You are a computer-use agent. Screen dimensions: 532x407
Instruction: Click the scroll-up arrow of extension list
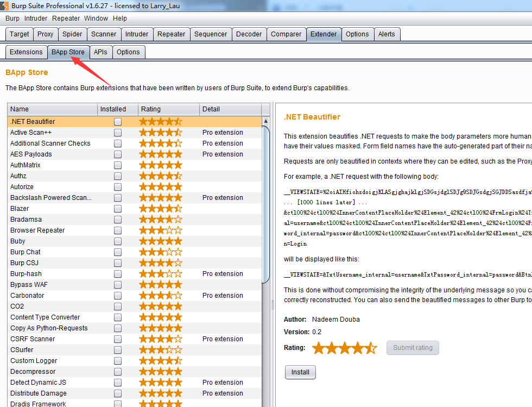click(x=266, y=121)
